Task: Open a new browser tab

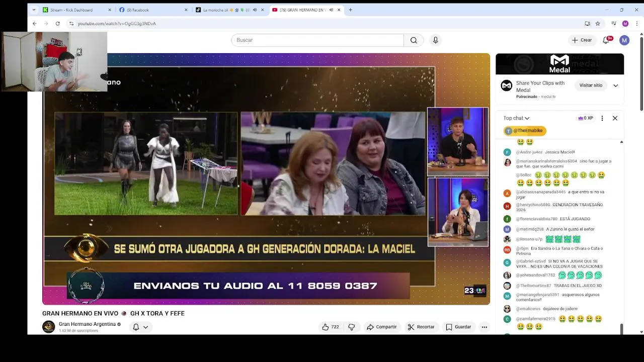Action: click(x=350, y=10)
